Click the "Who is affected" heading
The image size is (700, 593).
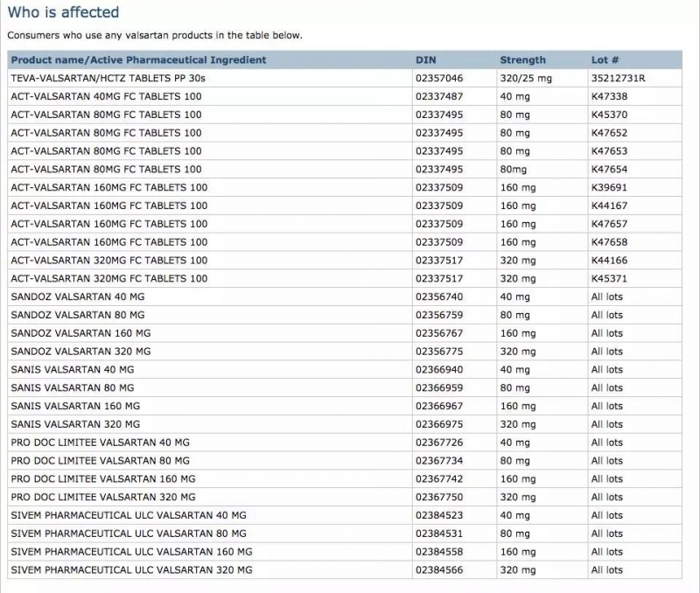coord(63,13)
